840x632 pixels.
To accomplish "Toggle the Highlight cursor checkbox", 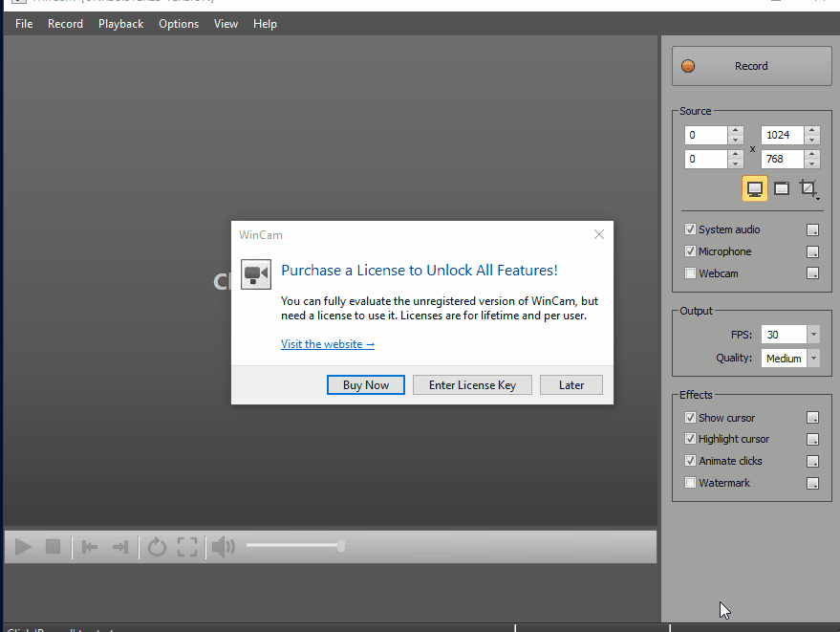I will [x=690, y=439].
